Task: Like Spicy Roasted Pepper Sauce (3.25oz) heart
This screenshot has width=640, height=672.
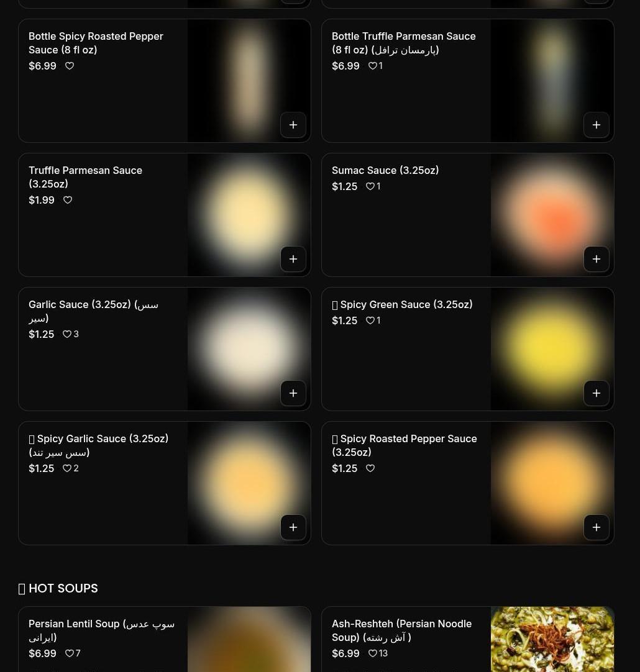Action: pyautogui.click(x=370, y=468)
